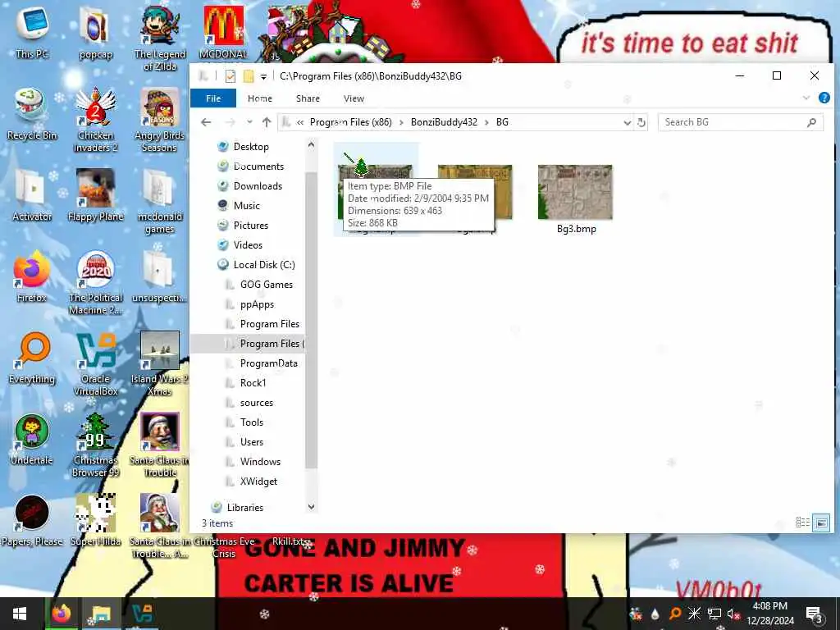Screen dimensions: 840x630
Task: Click New folder quick access icon
Action: point(249,76)
